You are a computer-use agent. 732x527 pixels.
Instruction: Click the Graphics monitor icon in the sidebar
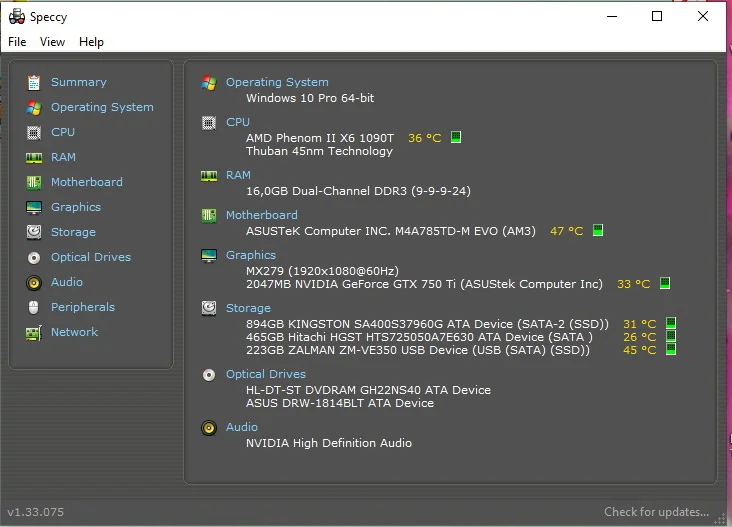tap(34, 208)
